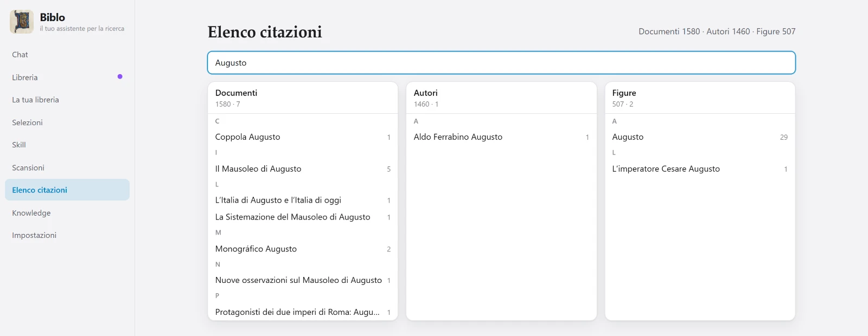Select Monográfico Augusto document
The height and width of the screenshot is (336, 868).
303,249
